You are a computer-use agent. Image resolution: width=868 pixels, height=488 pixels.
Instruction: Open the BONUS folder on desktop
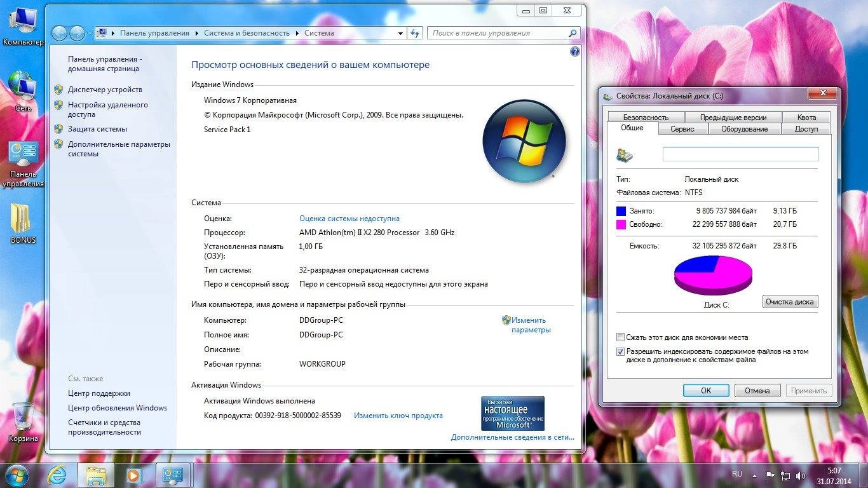[x=23, y=223]
